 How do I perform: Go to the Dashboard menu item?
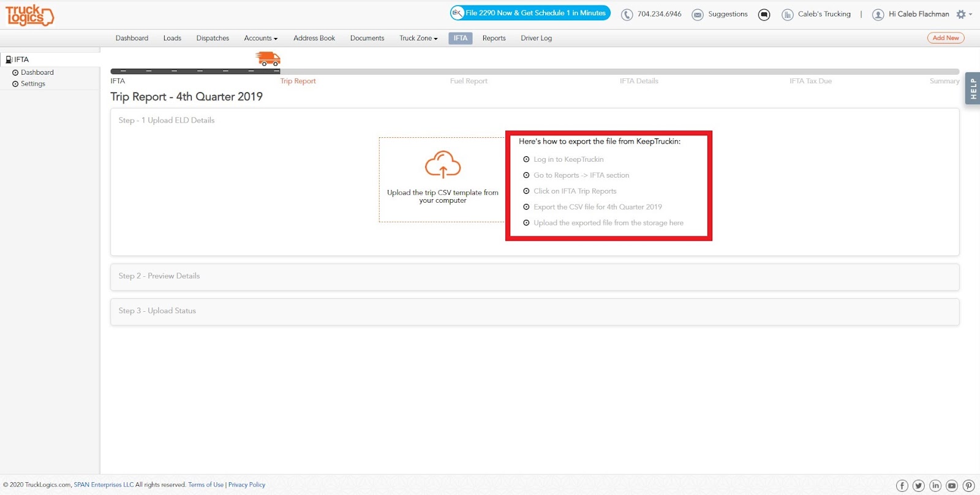132,38
